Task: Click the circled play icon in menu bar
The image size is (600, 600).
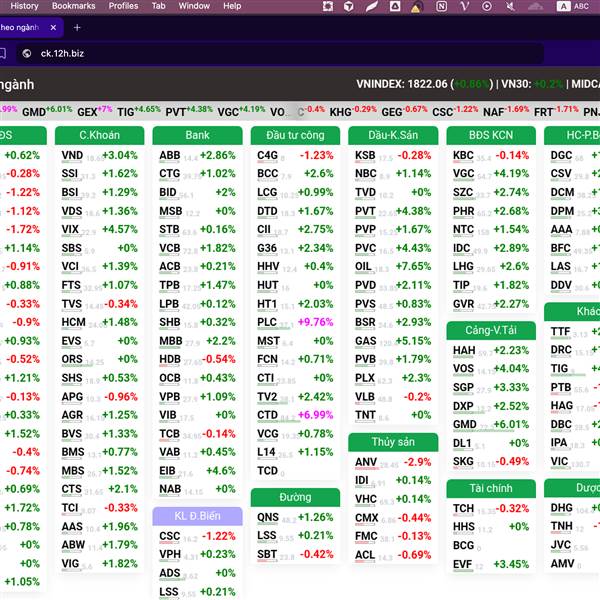Action: (x=487, y=6)
